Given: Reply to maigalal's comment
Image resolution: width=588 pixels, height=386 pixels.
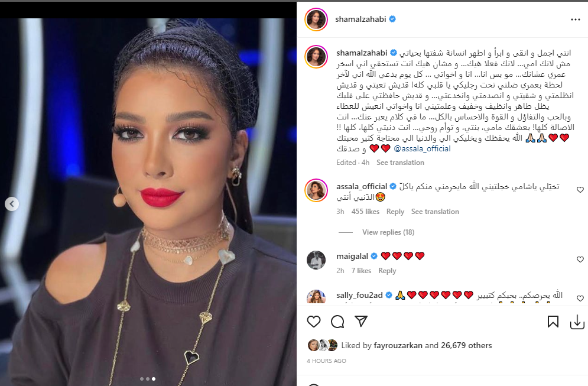Looking at the screenshot, I should tap(387, 271).
